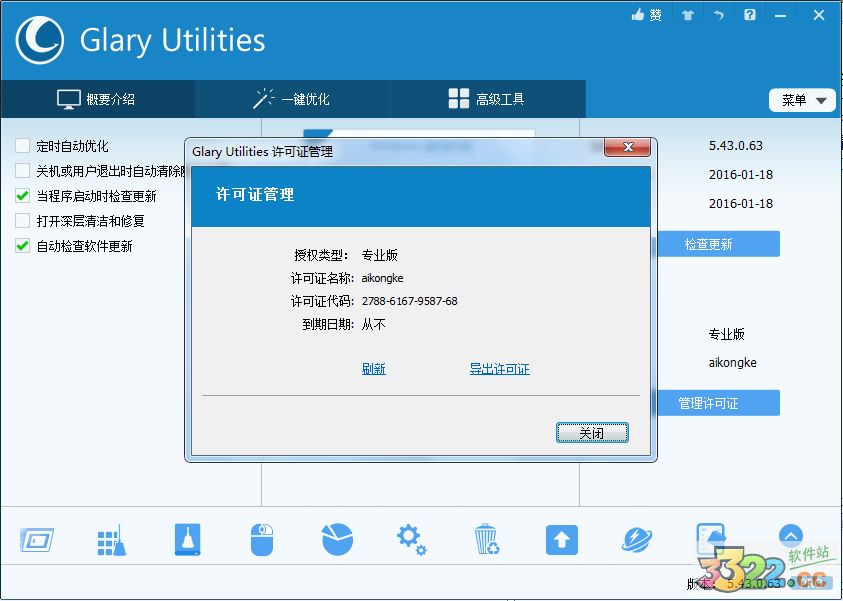Click 从不 expiry value in dialog
843x601 pixels.
coord(374,324)
